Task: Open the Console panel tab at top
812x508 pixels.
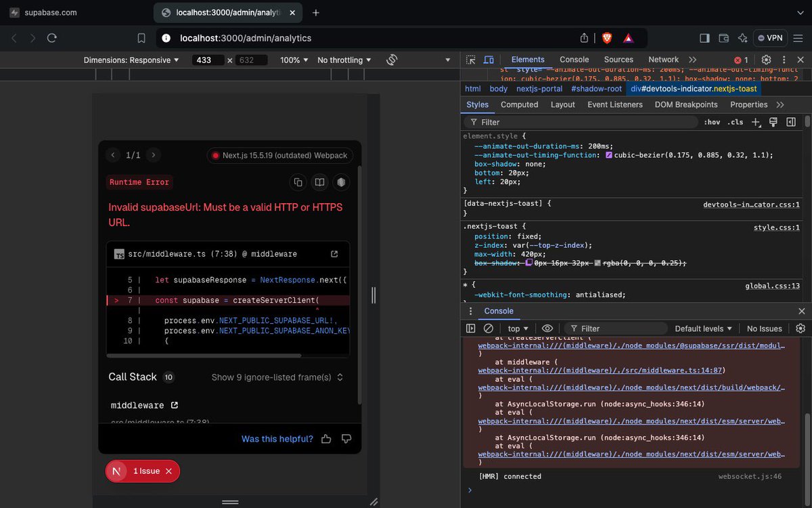Action: [574, 60]
